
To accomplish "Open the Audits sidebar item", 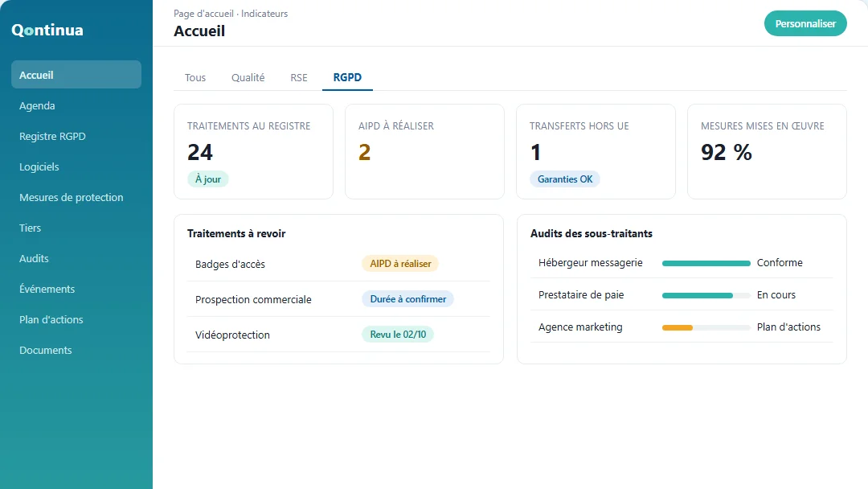I will (x=76, y=258).
